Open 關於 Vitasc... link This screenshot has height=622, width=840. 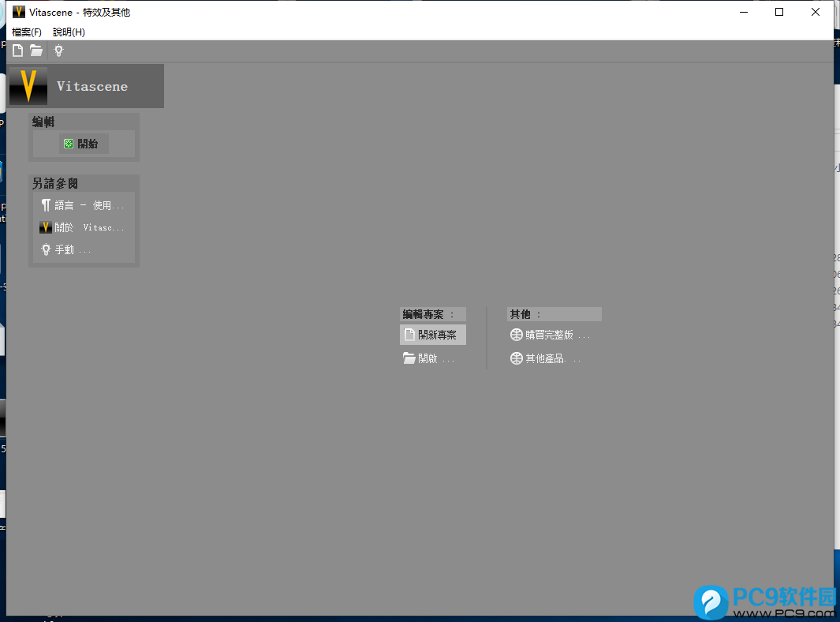(83, 227)
